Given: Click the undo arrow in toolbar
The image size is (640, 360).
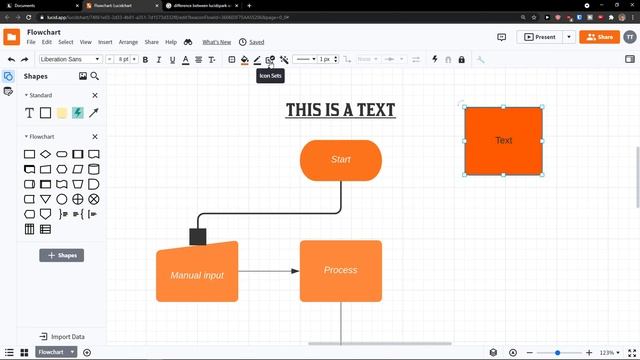Looking at the screenshot, I should [x=11, y=60].
